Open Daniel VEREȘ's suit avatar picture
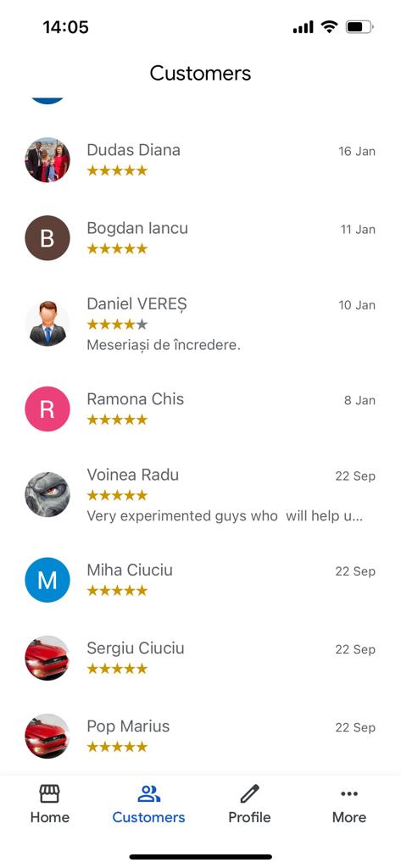This screenshot has height=868, width=401. click(47, 324)
